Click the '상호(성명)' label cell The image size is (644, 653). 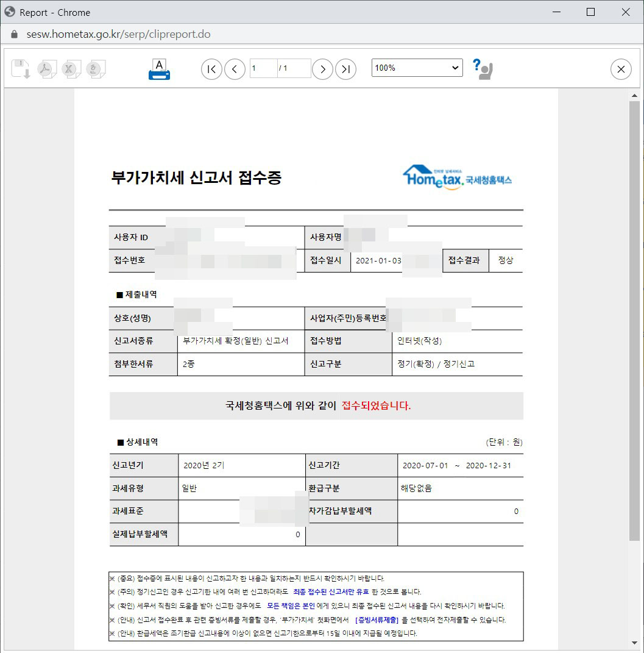pos(141,318)
